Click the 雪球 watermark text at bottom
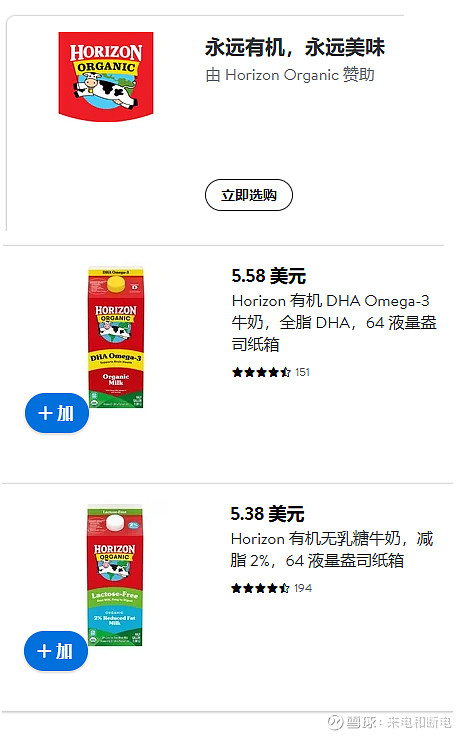The width and height of the screenshot is (465, 736). pyautogui.click(x=360, y=722)
